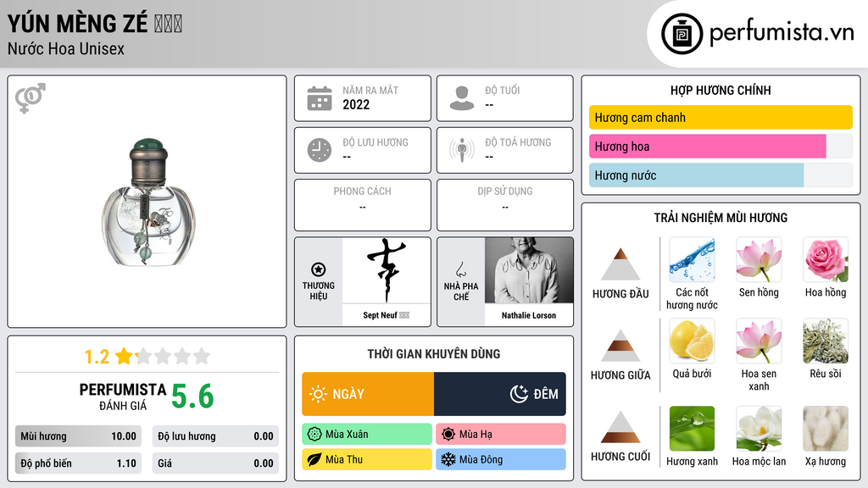Click the perfumista.vn site name
The height and width of the screenshot is (488, 868).
point(782,33)
